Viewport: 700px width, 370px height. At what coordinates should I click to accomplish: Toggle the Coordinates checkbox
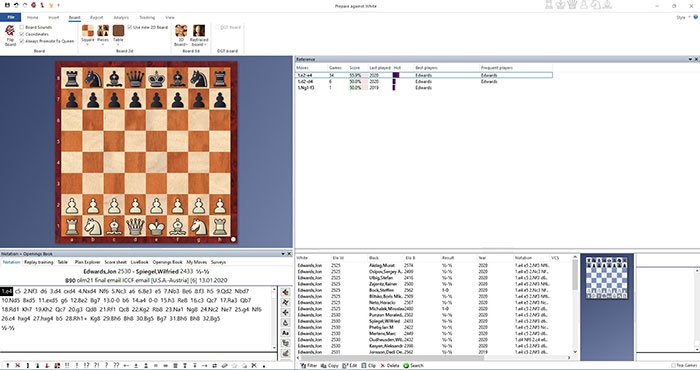[22, 34]
